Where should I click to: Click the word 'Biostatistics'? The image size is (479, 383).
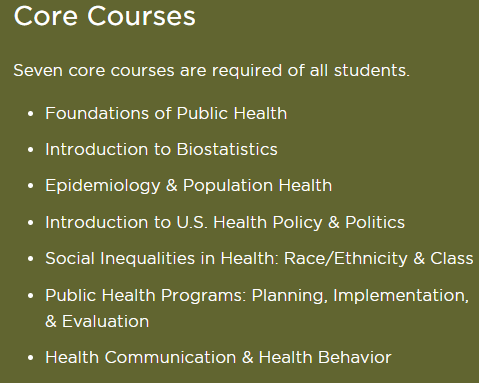(x=227, y=149)
